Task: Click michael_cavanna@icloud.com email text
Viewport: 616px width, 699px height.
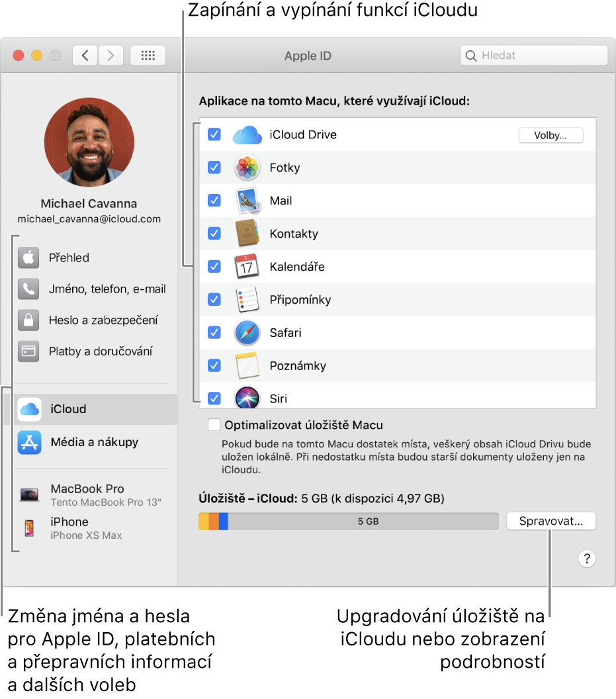Action: click(89, 219)
